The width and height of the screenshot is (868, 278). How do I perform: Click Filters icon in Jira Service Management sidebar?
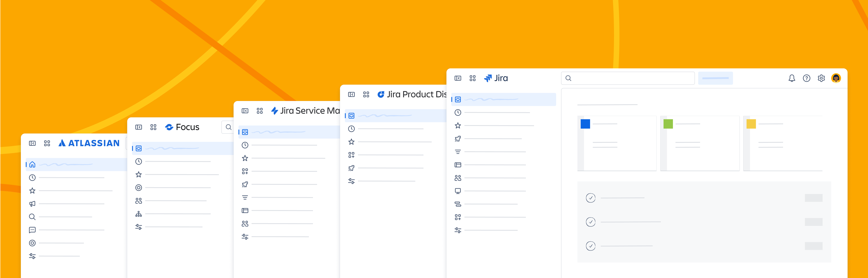(x=245, y=197)
